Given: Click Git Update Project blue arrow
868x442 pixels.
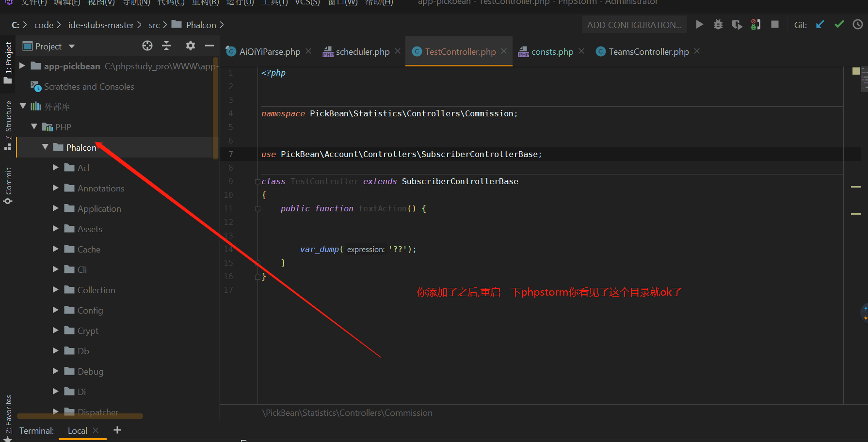Looking at the screenshot, I should [x=820, y=24].
